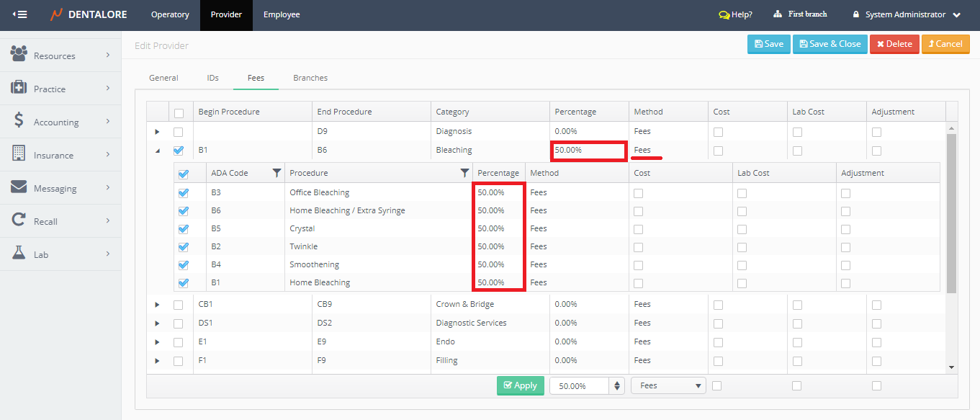
Task: Filter the ADA Code column
Action: (277, 173)
